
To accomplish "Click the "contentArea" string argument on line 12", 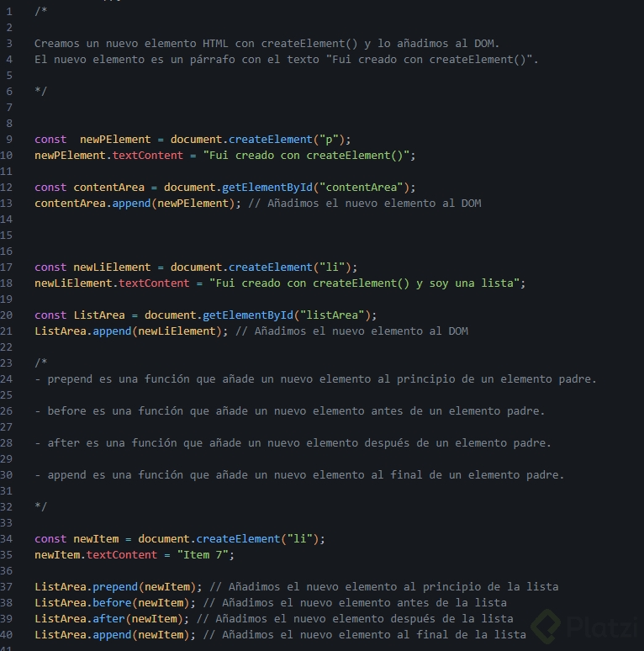I will [361, 188].
